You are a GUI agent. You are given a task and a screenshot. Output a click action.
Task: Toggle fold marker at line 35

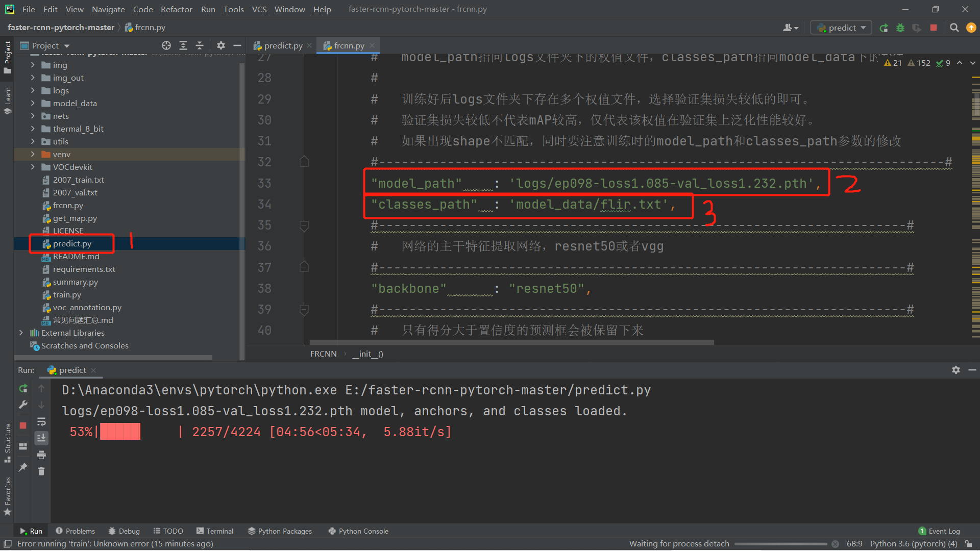coord(304,226)
